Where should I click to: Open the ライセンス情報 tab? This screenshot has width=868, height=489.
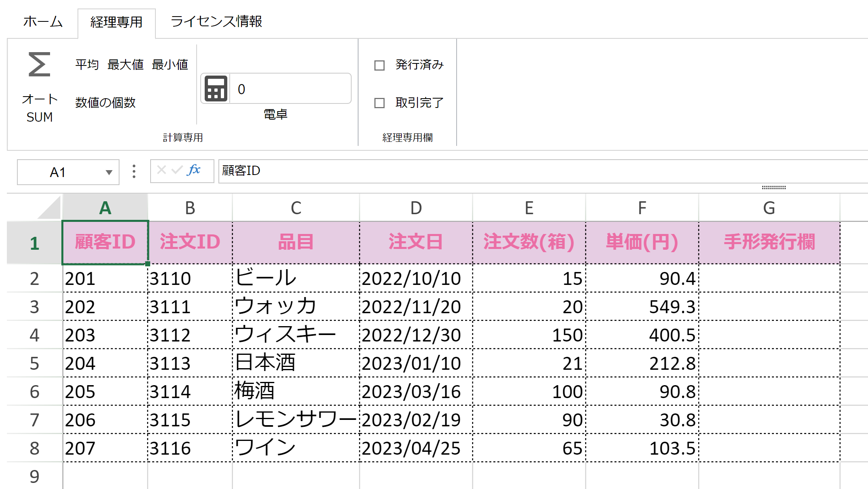[x=216, y=21]
